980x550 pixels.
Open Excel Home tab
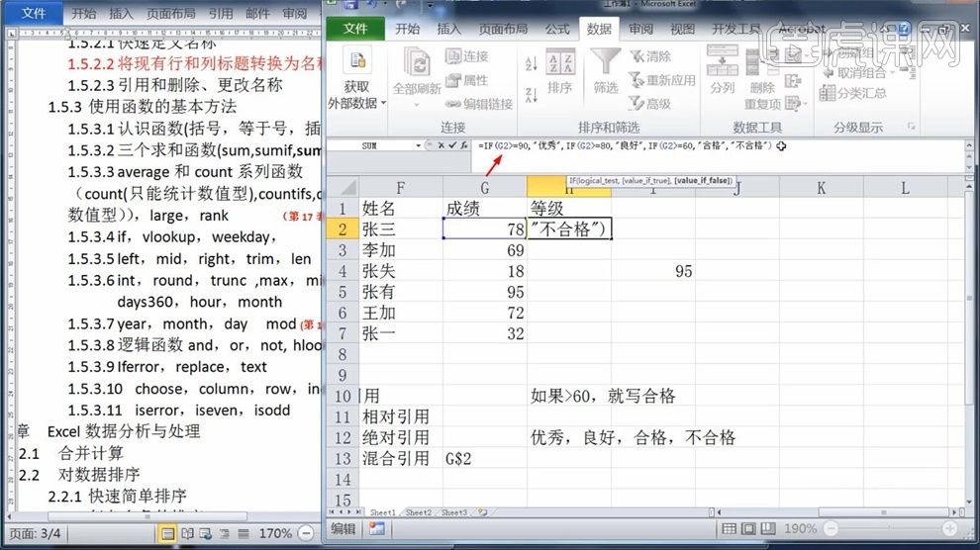coord(407,29)
